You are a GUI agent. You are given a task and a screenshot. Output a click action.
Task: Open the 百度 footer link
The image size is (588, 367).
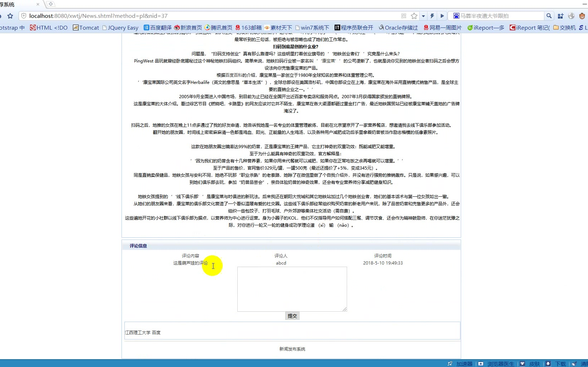click(156, 333)
